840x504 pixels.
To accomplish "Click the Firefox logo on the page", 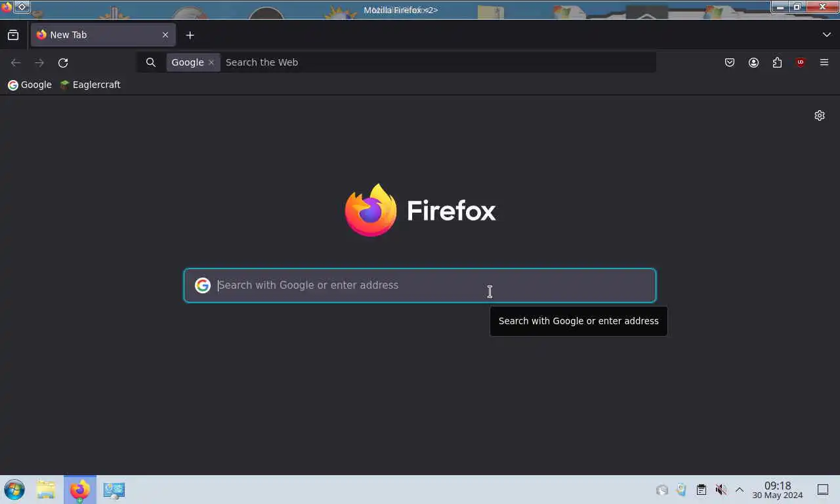I will 420,210.
